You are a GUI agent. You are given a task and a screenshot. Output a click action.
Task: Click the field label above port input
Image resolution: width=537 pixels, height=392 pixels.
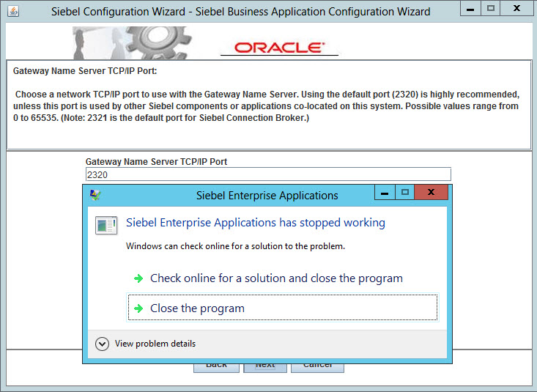[x=156, y=161]
